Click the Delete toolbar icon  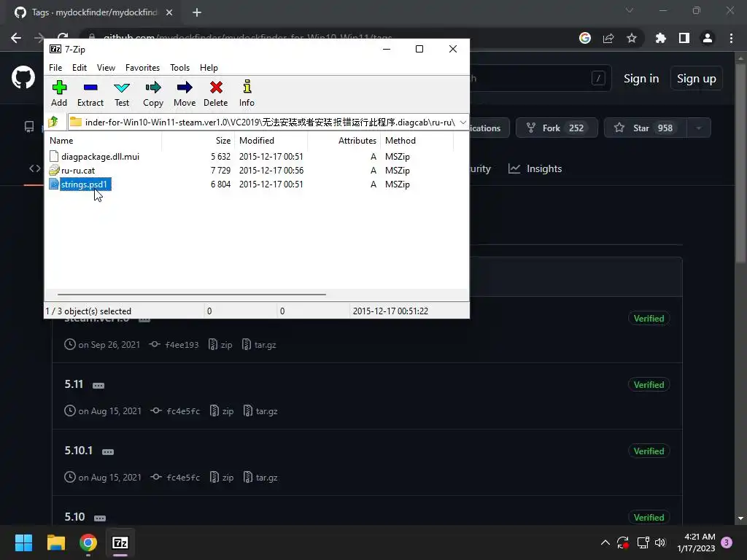tap(216, 93)
